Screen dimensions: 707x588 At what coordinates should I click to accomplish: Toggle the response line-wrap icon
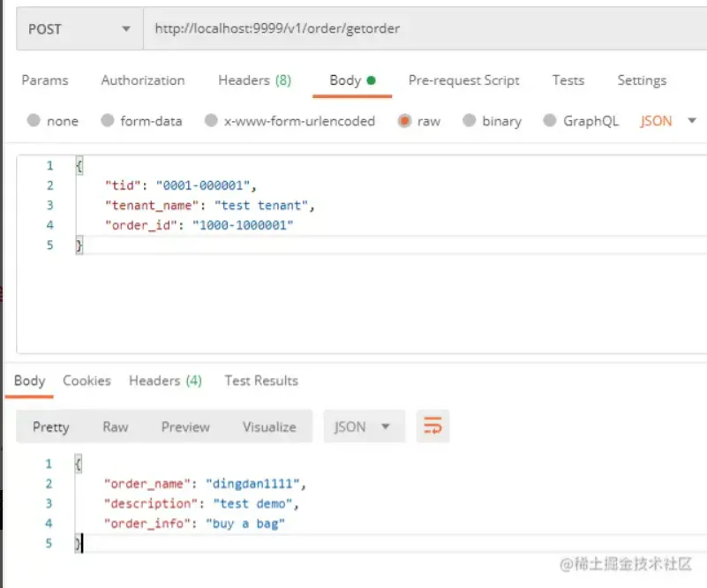click(x=432, y=426)
